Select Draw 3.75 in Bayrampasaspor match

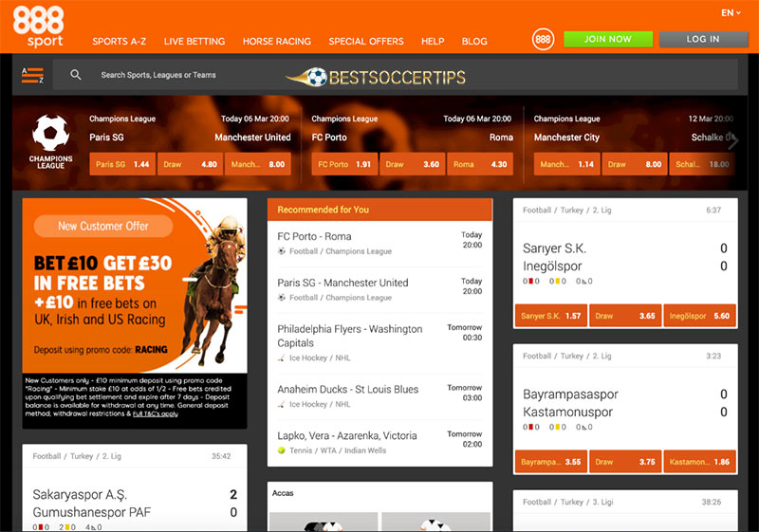click(625, 462)
